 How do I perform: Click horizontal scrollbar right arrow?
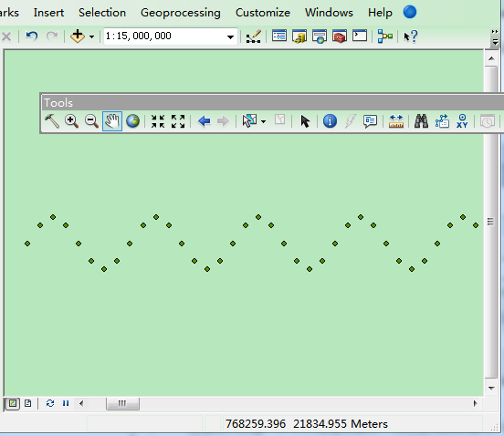476,403
